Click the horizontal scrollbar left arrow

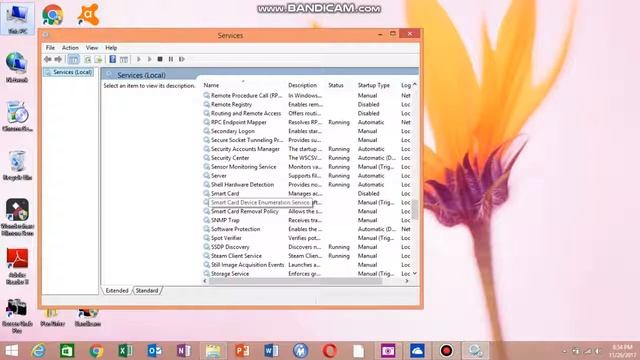coord(205,281)
